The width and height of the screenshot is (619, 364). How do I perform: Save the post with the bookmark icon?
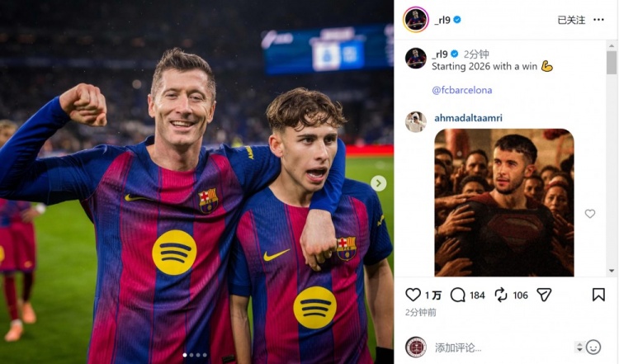(598, 295)
